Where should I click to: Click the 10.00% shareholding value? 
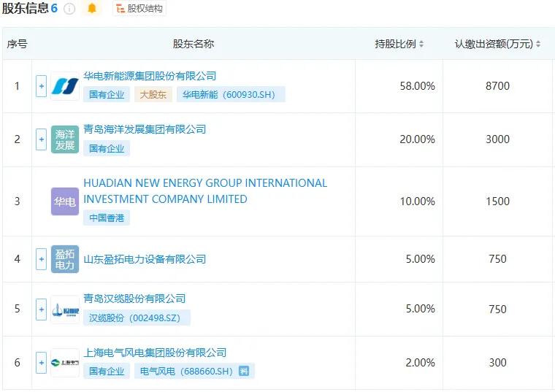point(417,201)
